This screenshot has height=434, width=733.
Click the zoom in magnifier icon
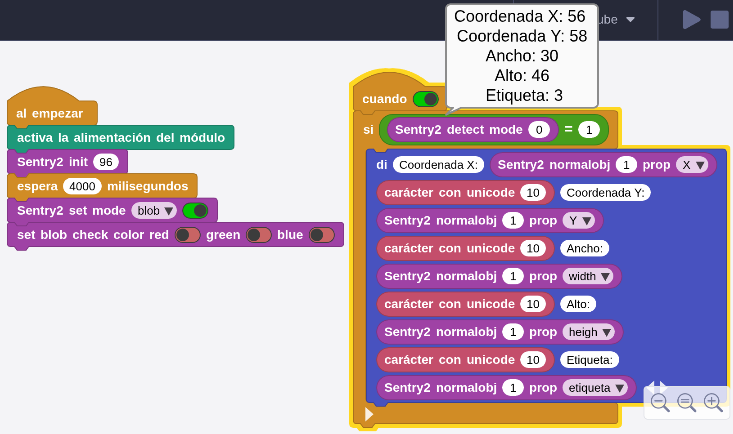click(x=712, y=402)
